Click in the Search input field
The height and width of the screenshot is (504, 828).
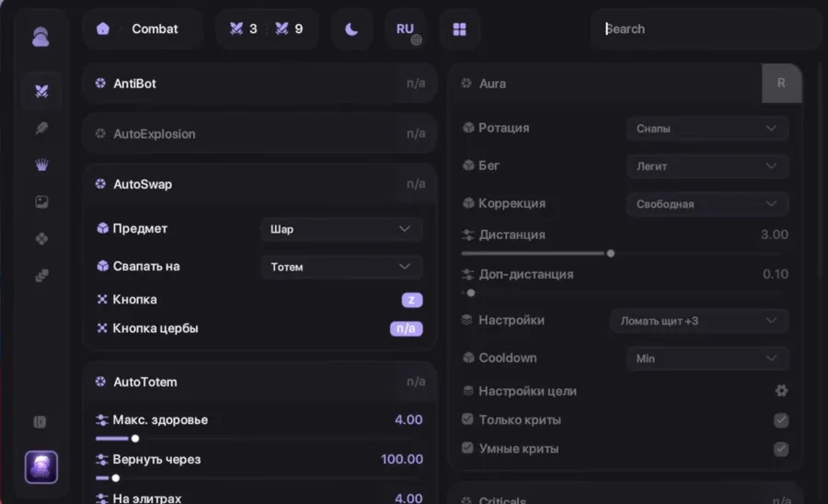point(707,29)
